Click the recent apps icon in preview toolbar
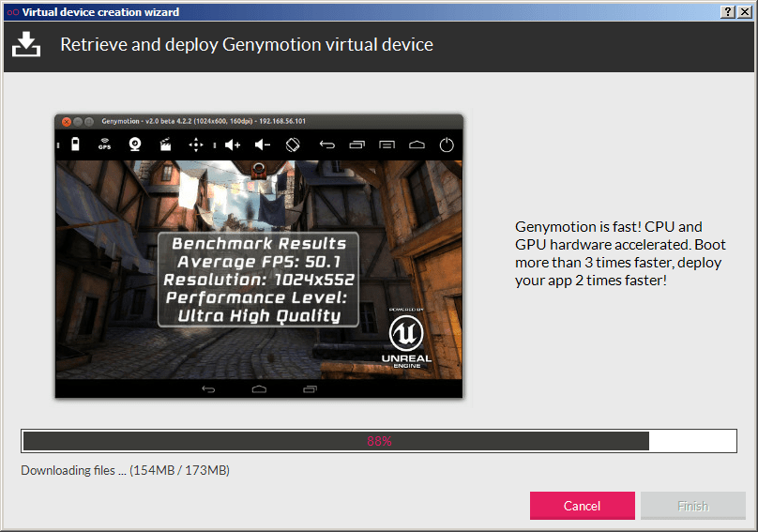Screen dimensions: 758x532 [356, 144]
